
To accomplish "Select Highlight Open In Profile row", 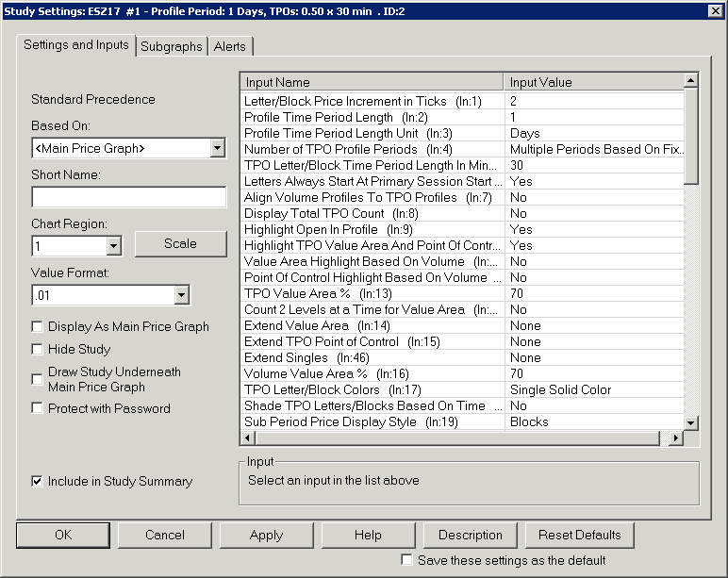I will tap(462, 229).
